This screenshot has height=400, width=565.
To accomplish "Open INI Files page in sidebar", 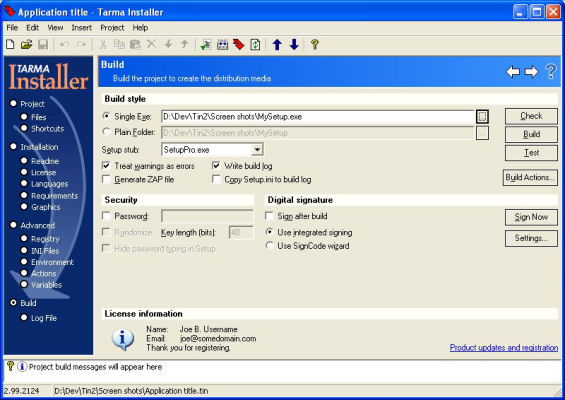I will tap(45, 251).
